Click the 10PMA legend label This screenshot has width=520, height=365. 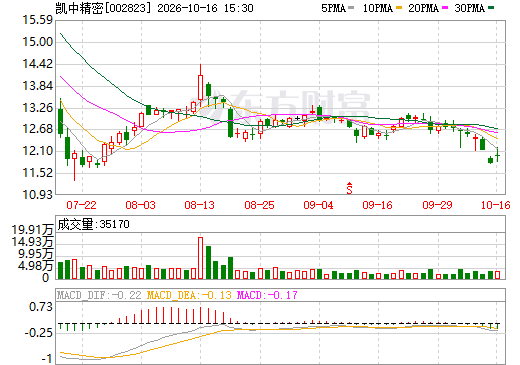[378, 8]
